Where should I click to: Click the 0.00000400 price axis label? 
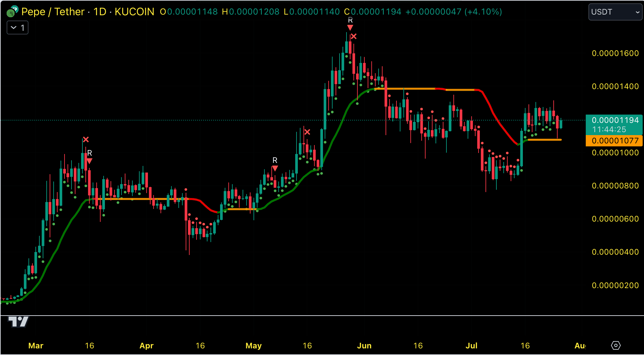pyautogui.click(x=615, y=252)
